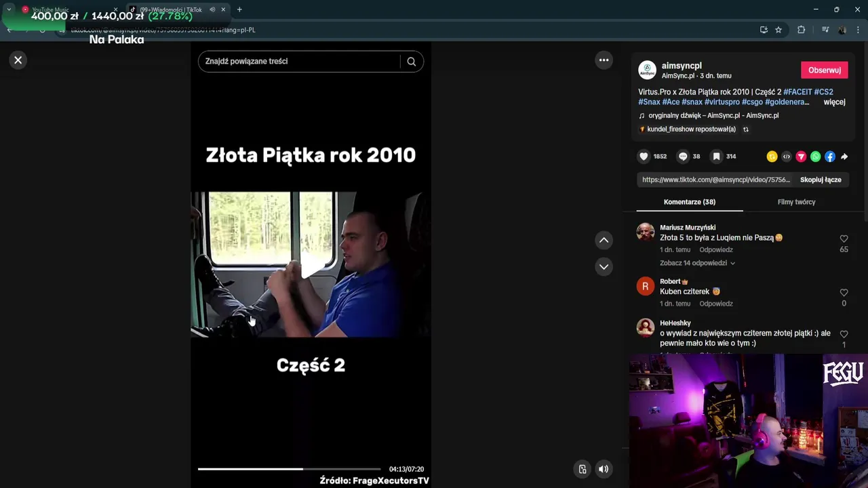Open HeHeshky's profile avatar
Image resolution: width=868 pixels, height=488 pixels.
(646, 327)
